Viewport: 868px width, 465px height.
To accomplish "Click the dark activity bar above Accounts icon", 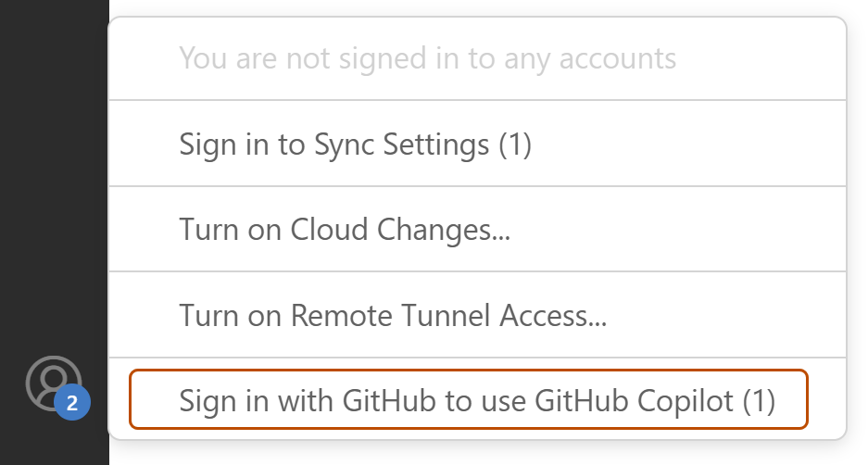I will pos(54,185).
